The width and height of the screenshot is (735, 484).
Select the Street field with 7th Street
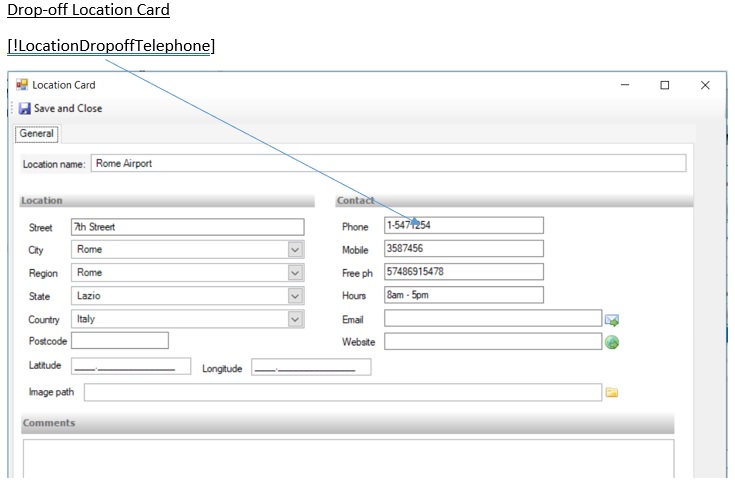(187, 227)
